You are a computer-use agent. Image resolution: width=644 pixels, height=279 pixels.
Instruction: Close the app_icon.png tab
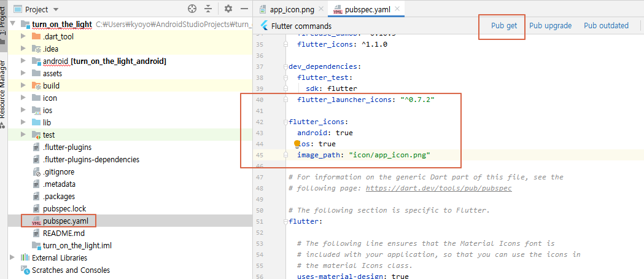pos(320,9)
